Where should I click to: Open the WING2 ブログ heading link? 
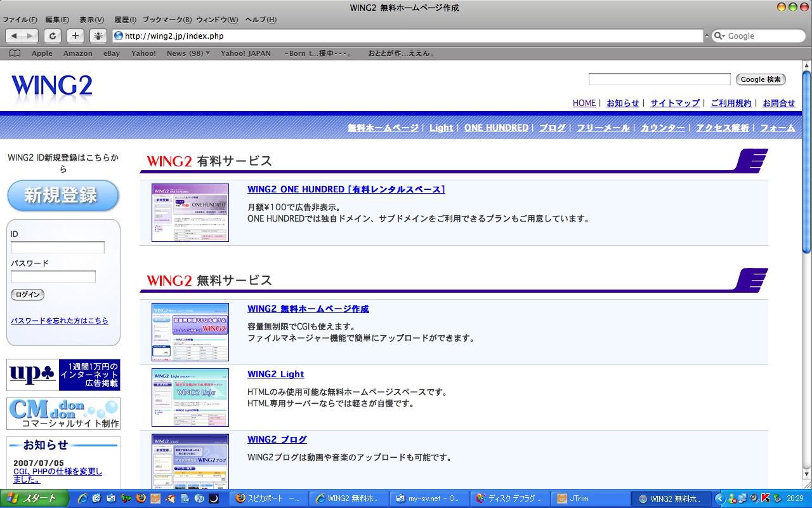tap(277, 439)
